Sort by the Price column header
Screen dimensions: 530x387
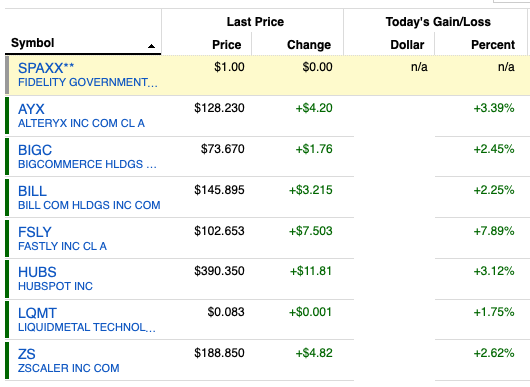[x=226, y=45]
